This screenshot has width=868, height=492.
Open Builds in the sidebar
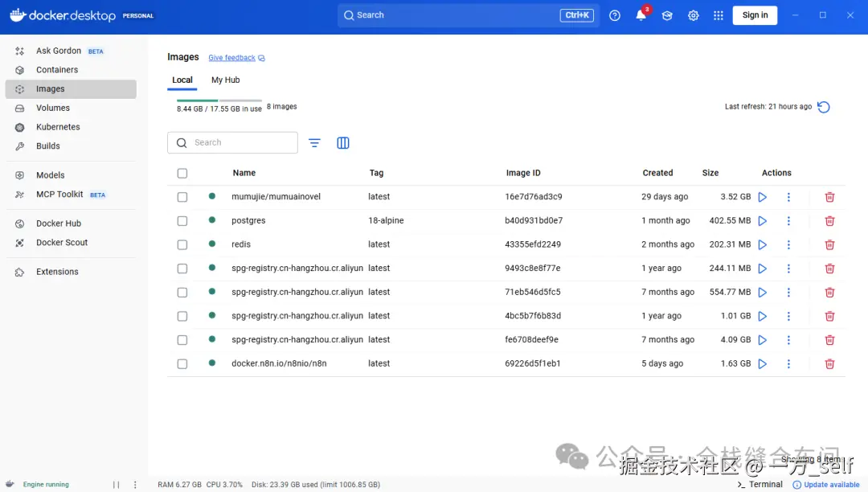tap(71, 146)
